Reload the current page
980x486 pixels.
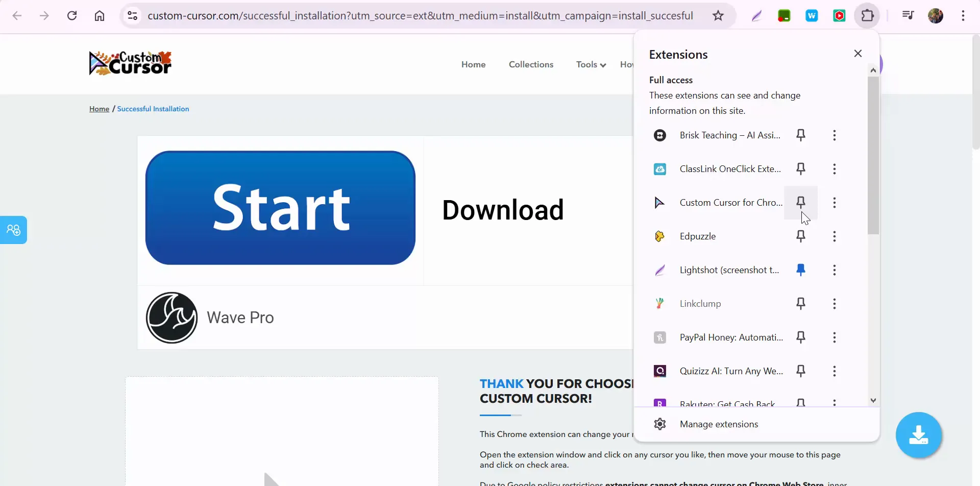(72, 16)
